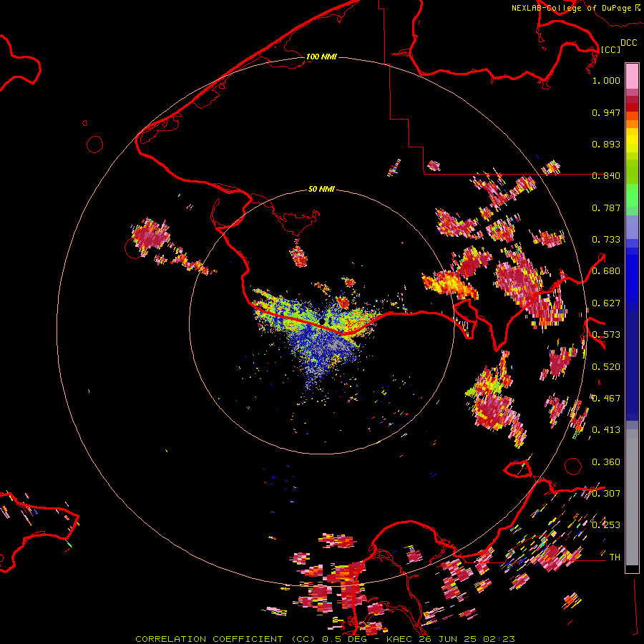The height and width of the screenshot is (644, 644).
Task: Click the 0.573 color scale value
Action: pyautogui.click(x=606, y=335)
